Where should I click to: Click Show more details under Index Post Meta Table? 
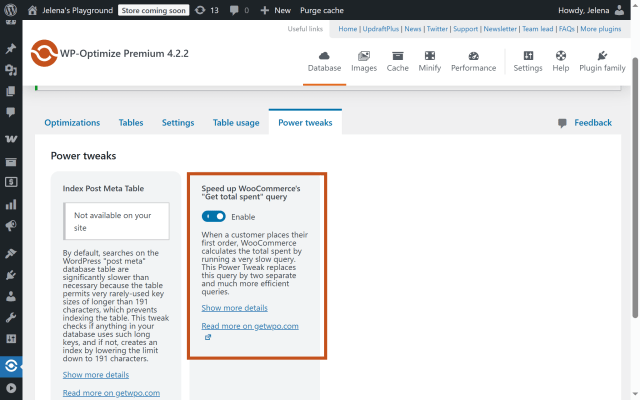click(96, 375)
